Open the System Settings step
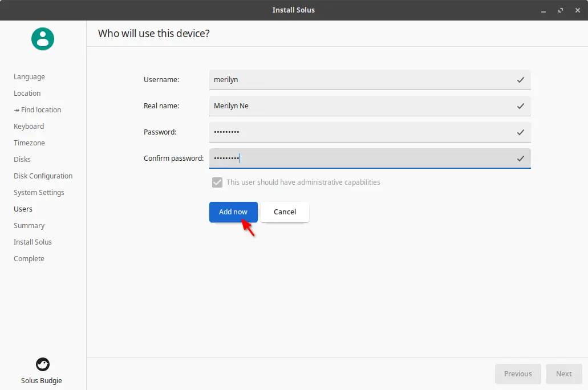The width and height of the screenshot is (588, 390). [x=39, y=192]
